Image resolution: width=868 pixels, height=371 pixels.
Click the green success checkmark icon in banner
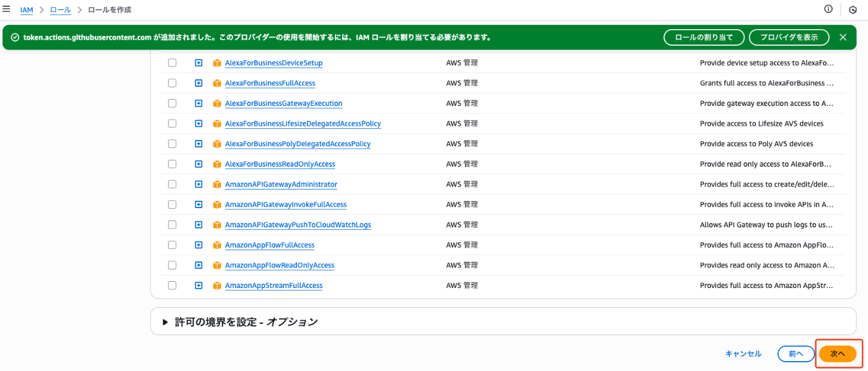(x=15, y=37)
